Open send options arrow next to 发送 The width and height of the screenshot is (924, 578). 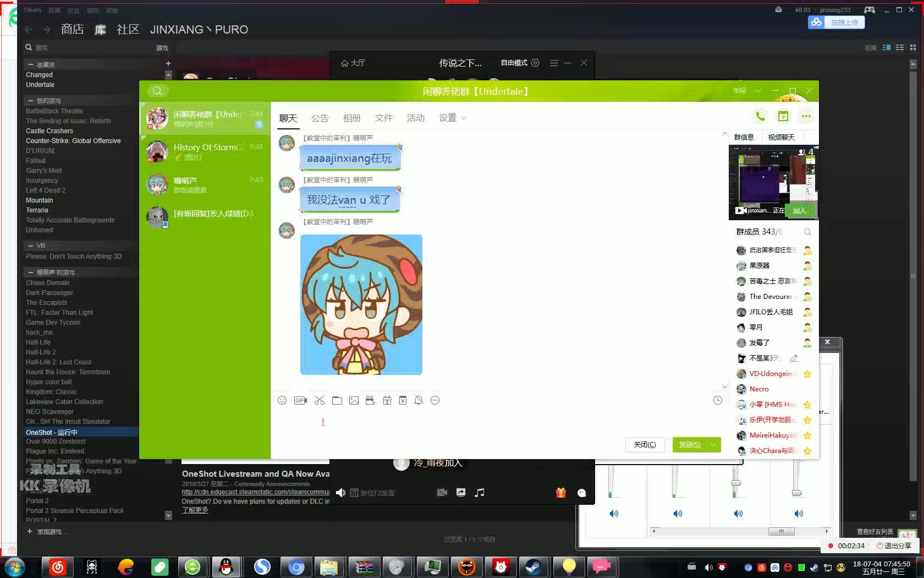713,445
